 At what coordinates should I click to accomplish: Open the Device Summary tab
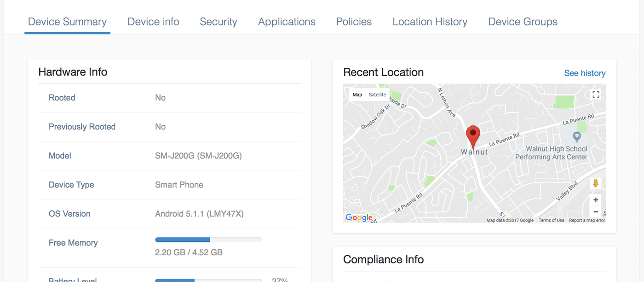[67, 22]
